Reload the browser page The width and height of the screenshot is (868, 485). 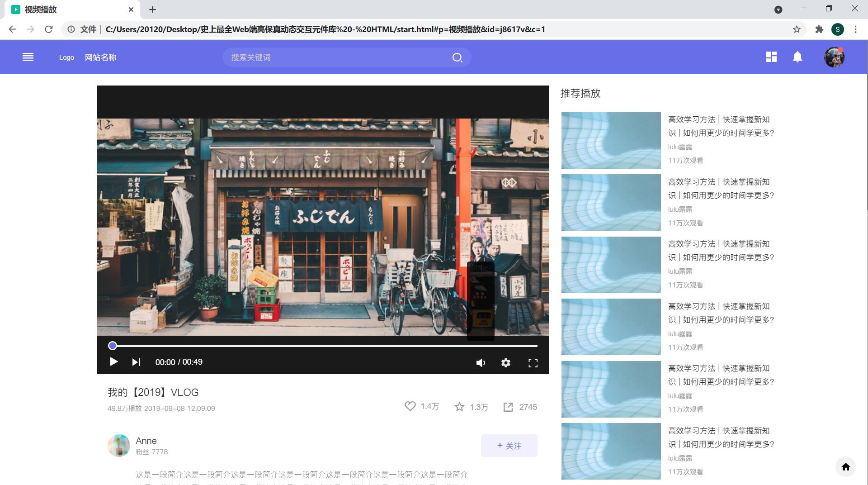pos(49,29)
